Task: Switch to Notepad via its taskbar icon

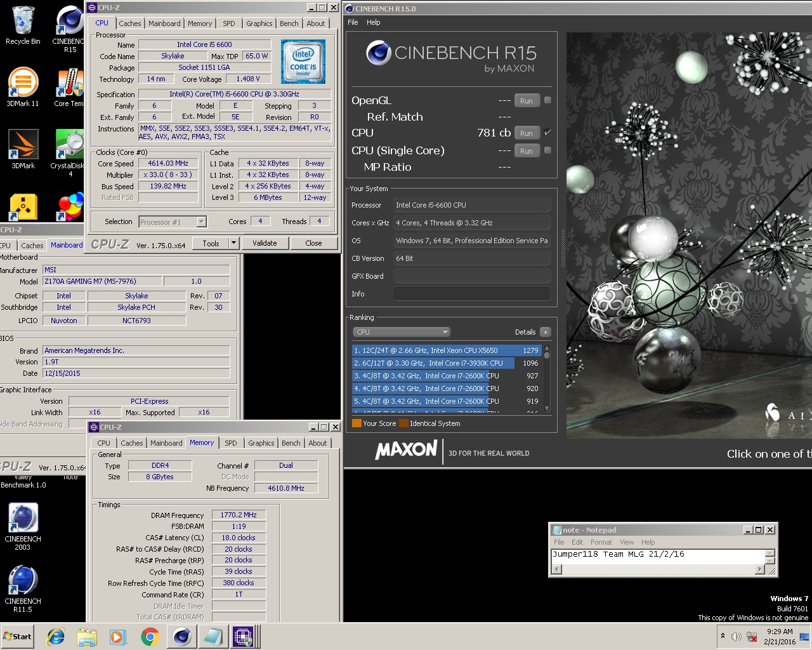Action: 213,637
